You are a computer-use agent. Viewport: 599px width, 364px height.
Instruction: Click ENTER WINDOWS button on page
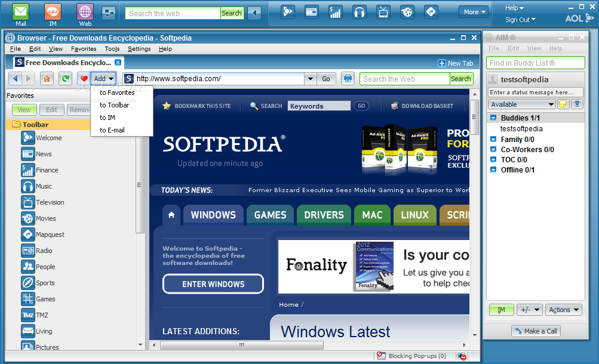point(213,284)
